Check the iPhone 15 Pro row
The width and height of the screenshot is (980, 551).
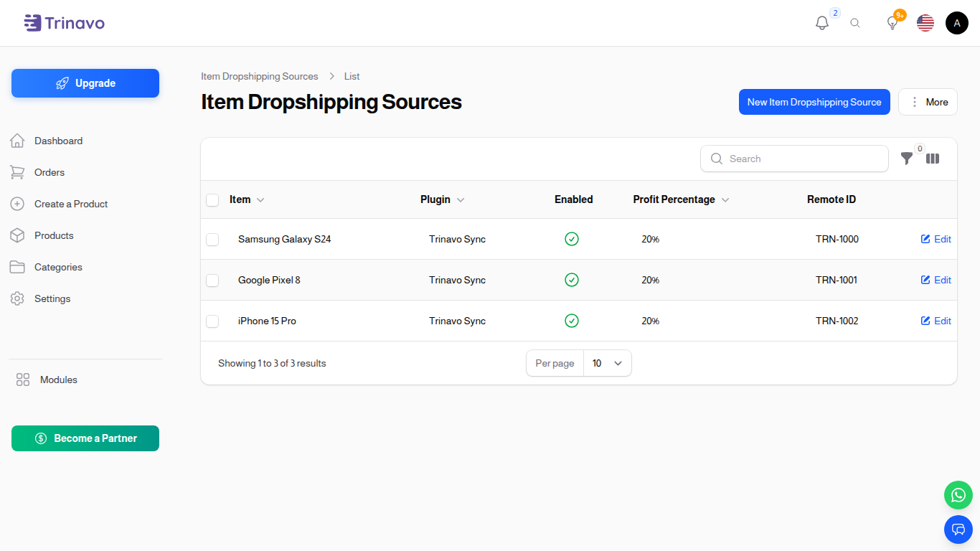coord(212,321)
